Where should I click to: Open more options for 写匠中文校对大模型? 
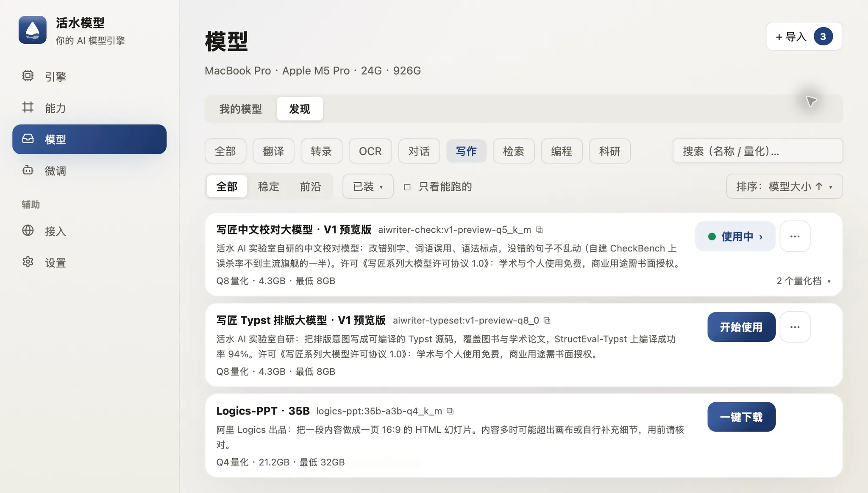(x=795, y=236)
